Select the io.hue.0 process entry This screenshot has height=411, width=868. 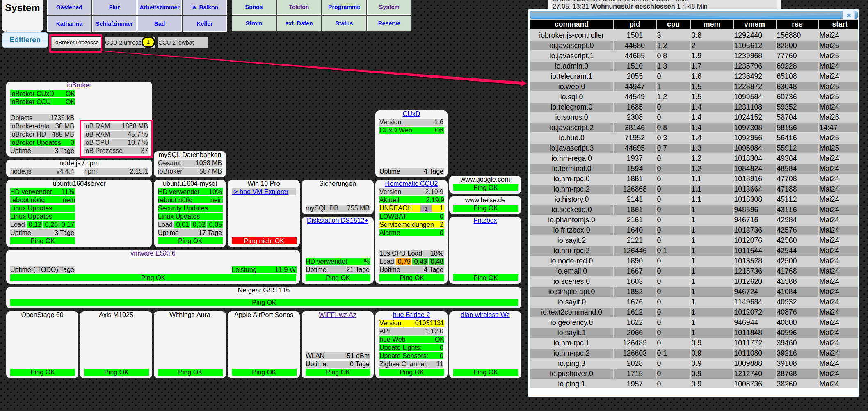pos(694,138)
